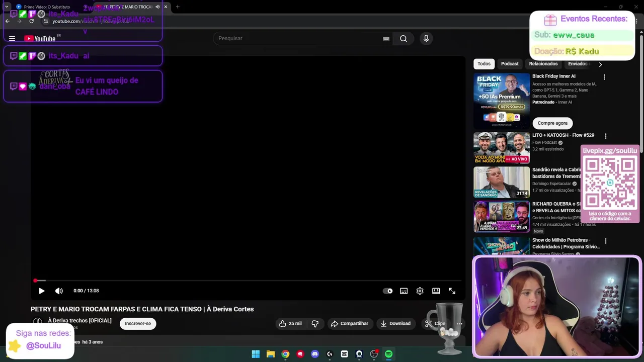
Task: Click the site information icon in address bar
Action: click(46, 21)
